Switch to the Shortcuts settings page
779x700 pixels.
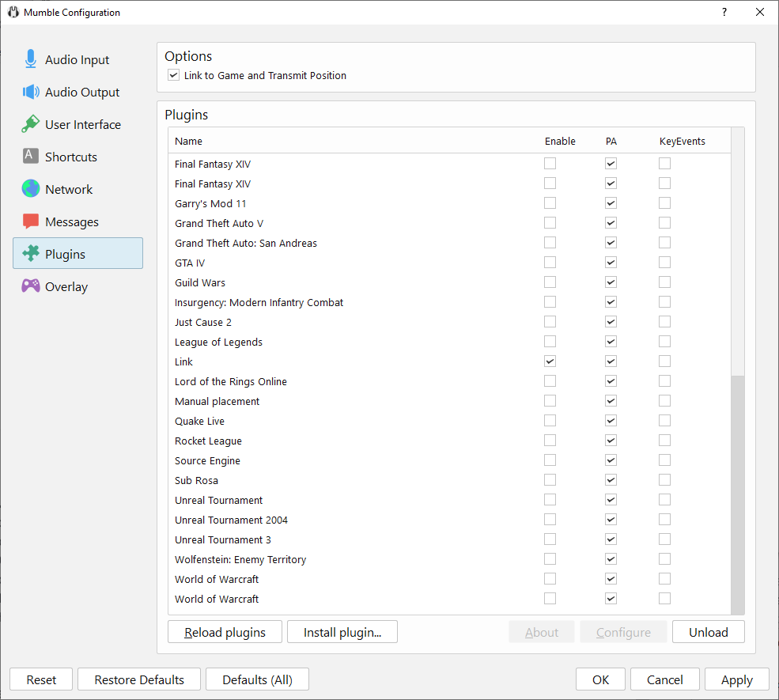(x=71, y=157)
